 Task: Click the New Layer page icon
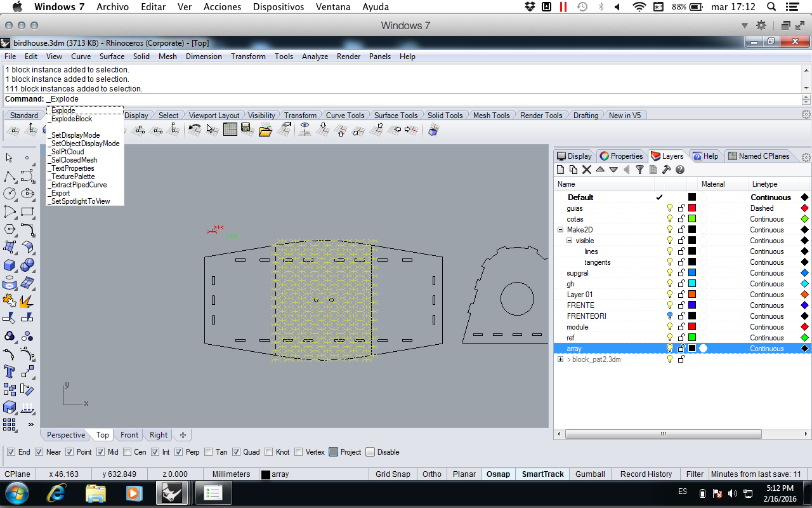coord(561,170)
